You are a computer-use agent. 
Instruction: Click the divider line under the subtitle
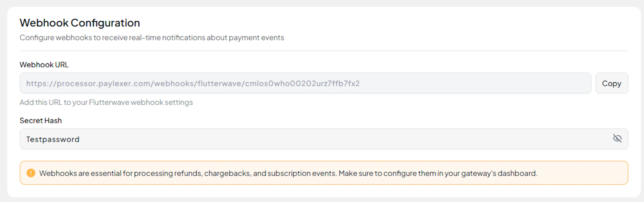(x=324, y=51)
